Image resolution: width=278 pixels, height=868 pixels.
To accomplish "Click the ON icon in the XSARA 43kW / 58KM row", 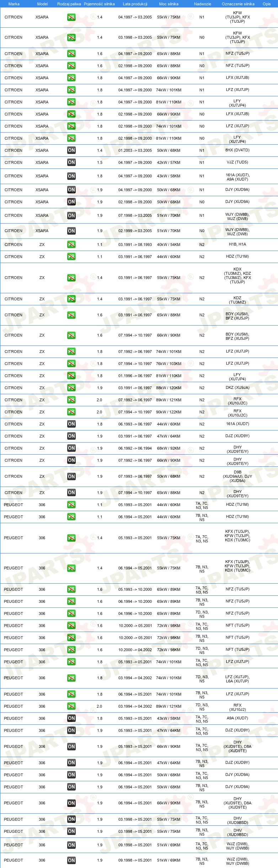I will pyautogui.click(x=71, y=176).
